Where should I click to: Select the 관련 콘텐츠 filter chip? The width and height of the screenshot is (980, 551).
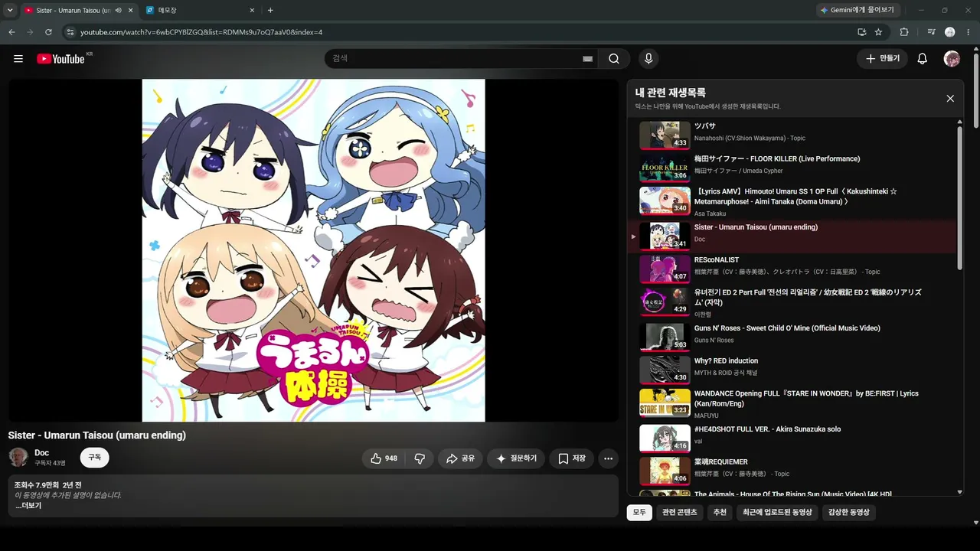(680, 512)
